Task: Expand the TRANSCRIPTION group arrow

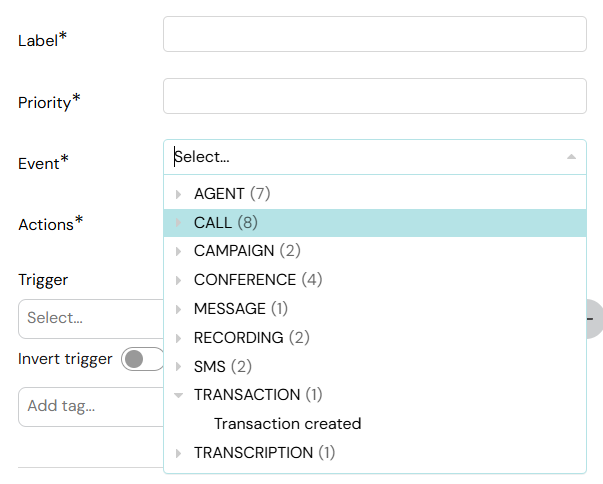Action: [178, 453]
